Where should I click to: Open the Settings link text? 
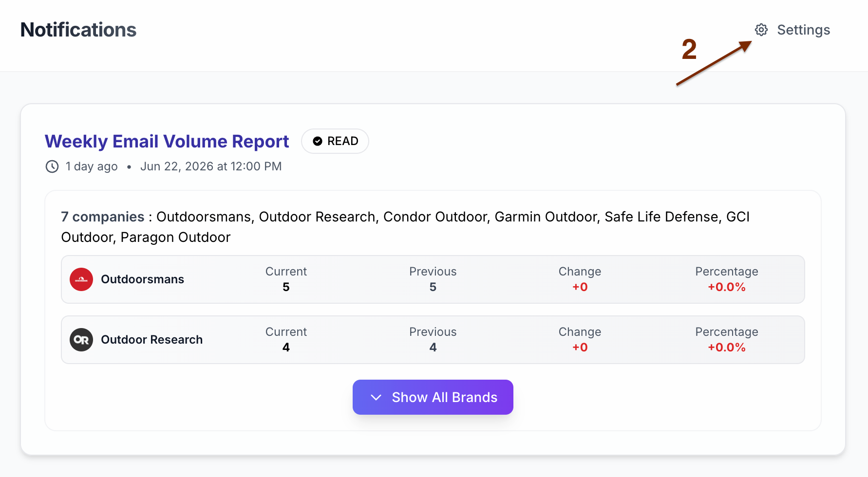tap(804, 30)
